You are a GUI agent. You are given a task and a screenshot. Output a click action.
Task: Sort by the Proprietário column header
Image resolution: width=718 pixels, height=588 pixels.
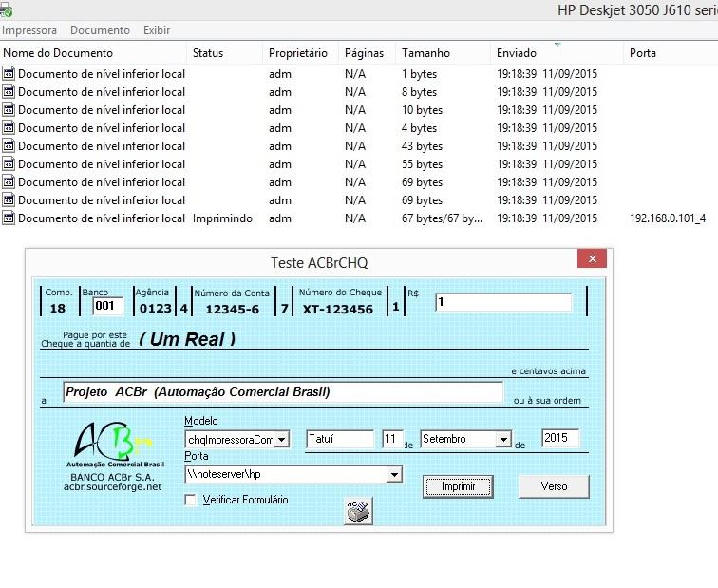[x=301, y=53]
